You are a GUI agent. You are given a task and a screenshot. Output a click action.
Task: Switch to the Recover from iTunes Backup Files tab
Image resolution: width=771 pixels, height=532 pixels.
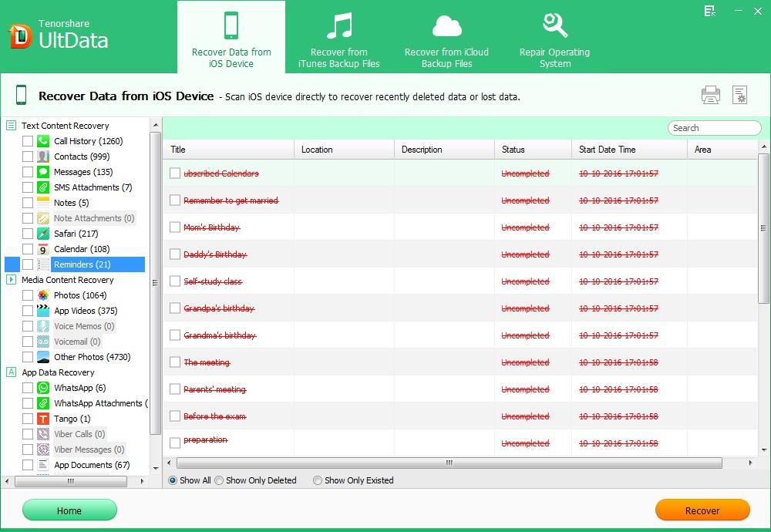pyautogui.click(x=338, y=36)
